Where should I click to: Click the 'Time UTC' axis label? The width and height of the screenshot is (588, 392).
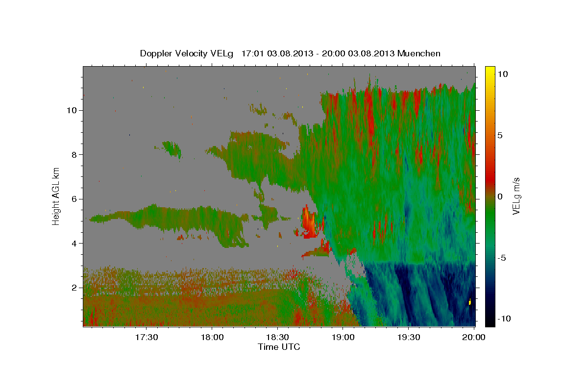(279, 347)
